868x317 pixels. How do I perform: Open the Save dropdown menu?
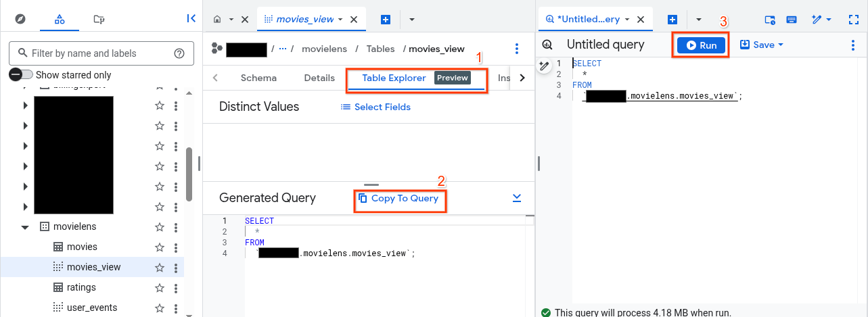click(x=762, y=45)
